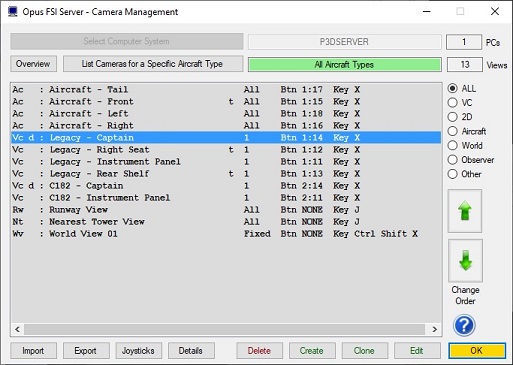This screenshot has width=513, height=365.
Task: Click the Import button
Action: pos(33,351)
